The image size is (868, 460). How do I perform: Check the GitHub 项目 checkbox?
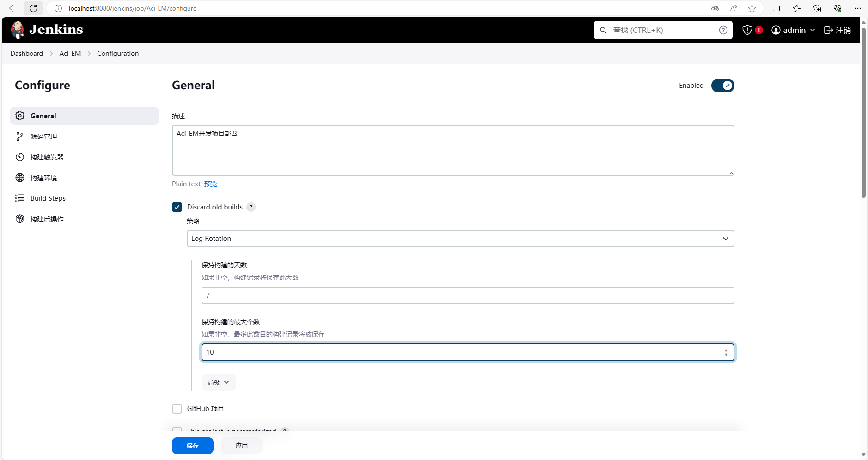click(177, 409)
